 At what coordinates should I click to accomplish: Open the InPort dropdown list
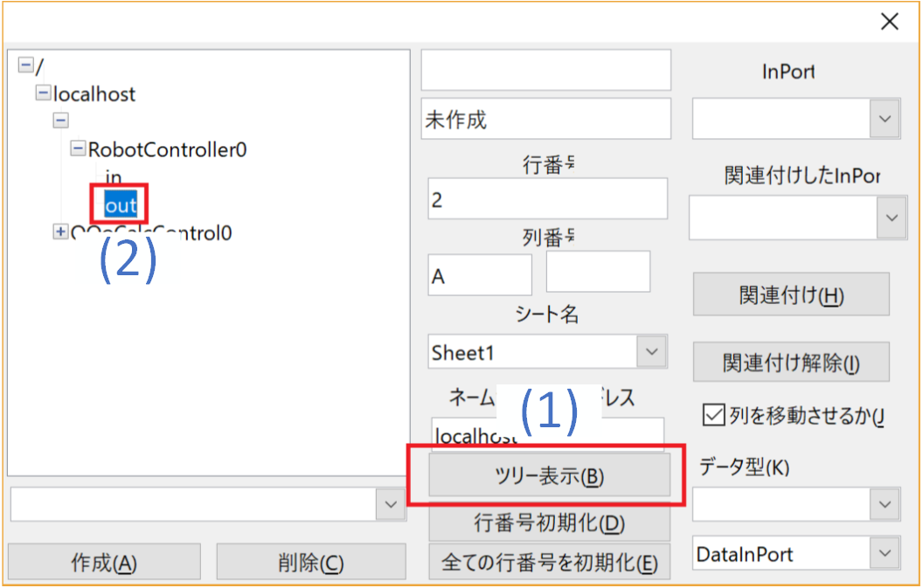pyautogui.click(x=885, y=119)
